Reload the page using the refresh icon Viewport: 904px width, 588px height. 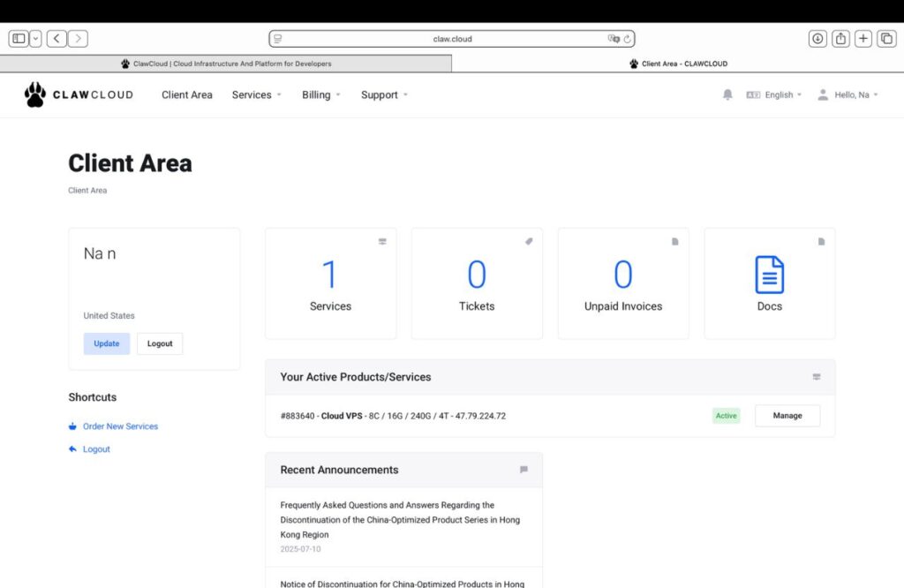tap(628, 39)
